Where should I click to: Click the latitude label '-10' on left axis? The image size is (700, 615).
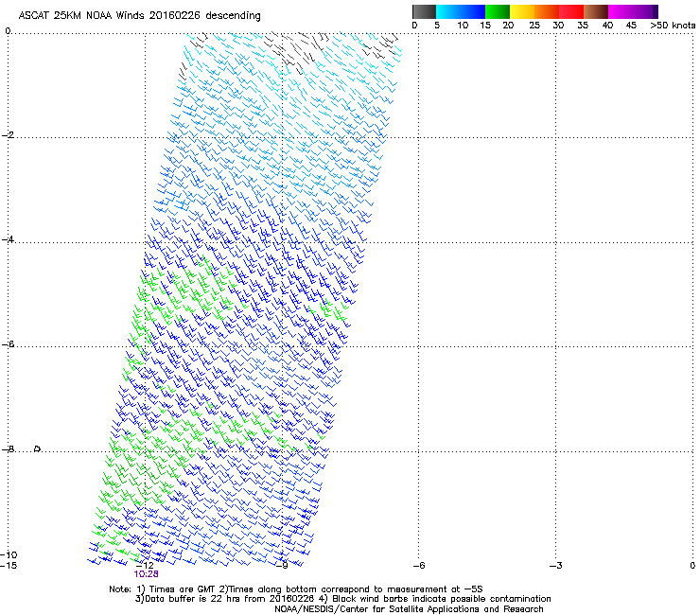pos(9,555)
